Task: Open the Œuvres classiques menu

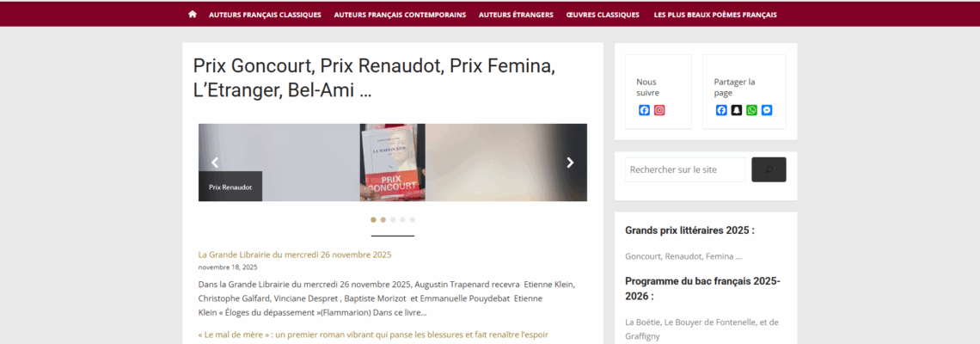Action: tap(603, 15)
